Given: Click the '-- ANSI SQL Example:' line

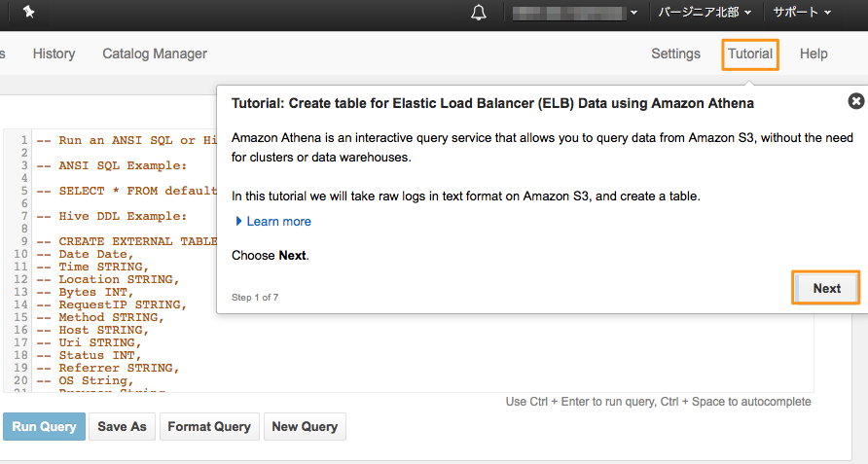Looking at the screenshot, I should (x=112, y=165).
